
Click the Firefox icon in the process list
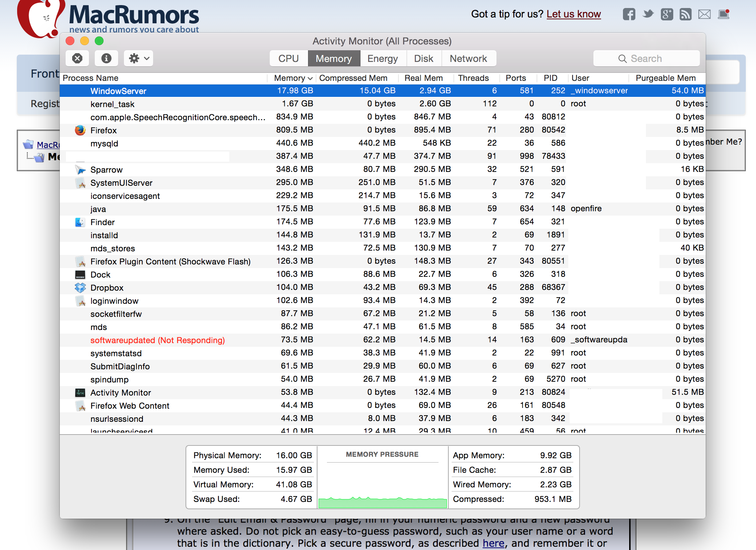click(80, 130)
